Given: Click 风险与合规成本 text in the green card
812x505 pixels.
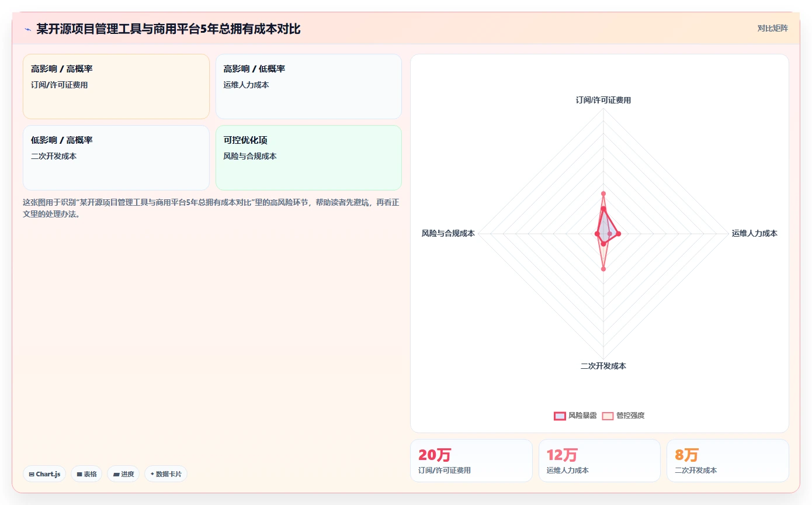Looking at the screenshot, I should pyautogui.click(x=250, y=156).
